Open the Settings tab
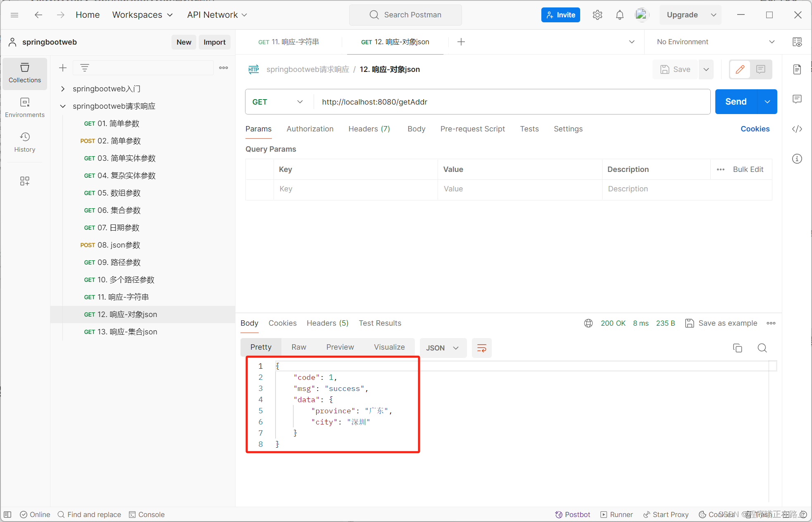The image size is (812, 522). coord(568,129)
